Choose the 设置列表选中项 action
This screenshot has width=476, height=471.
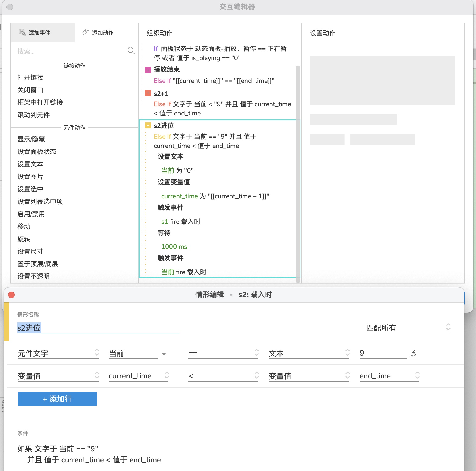40,202
